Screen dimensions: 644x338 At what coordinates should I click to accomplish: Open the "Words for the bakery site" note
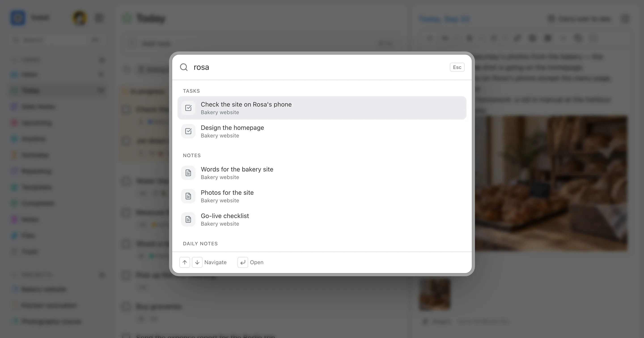click(322, 173)
